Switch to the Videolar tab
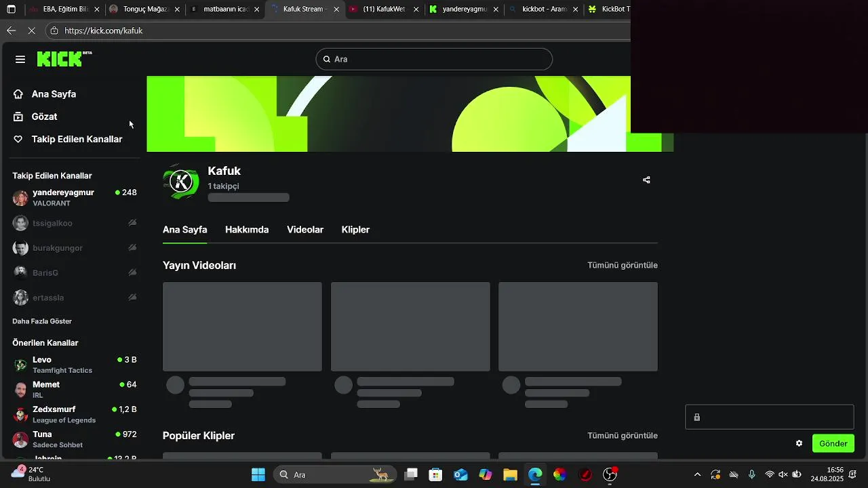This screenshot has width=868, height=488. 305,230
